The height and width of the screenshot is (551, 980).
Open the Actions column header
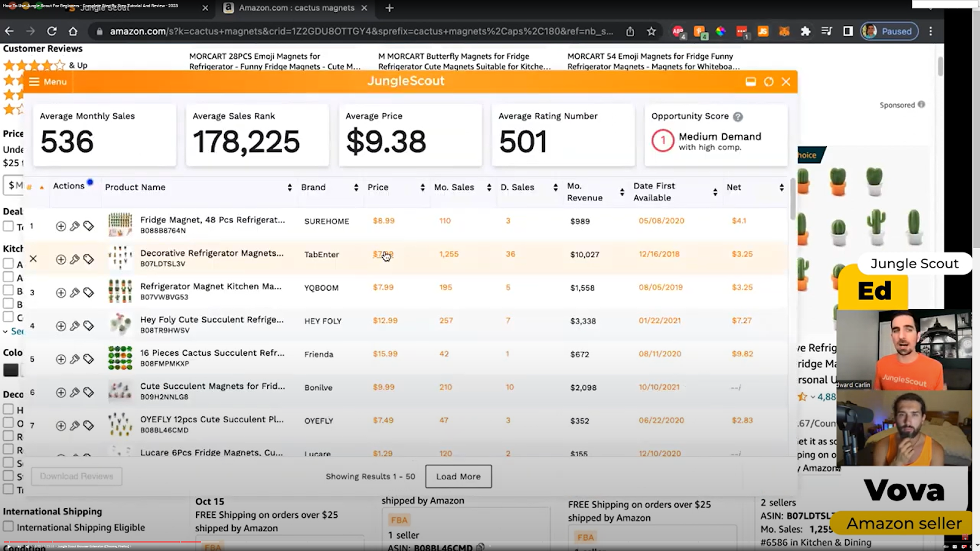(x=69, y=186)
